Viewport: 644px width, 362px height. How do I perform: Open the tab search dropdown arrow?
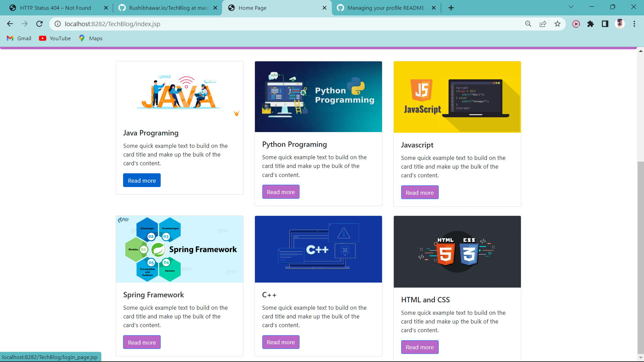click(571, 7)
